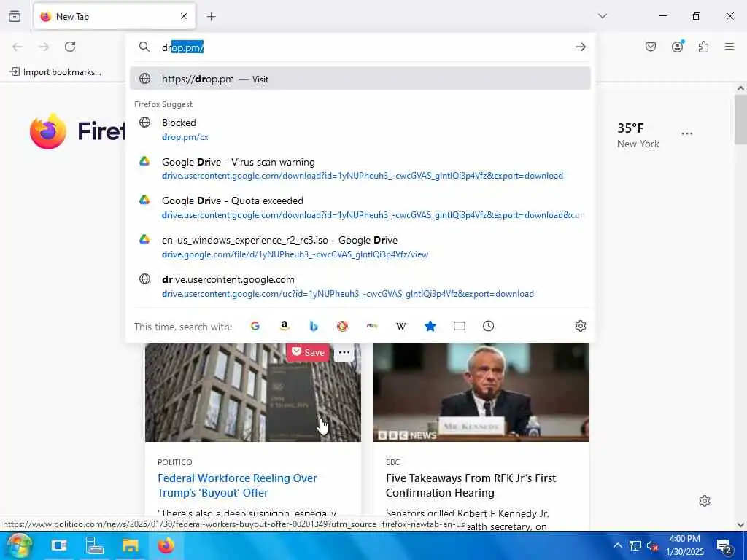Open File Explorer from the taskbar
Viewport: 747px width, 560px height.
pos(130,545)
